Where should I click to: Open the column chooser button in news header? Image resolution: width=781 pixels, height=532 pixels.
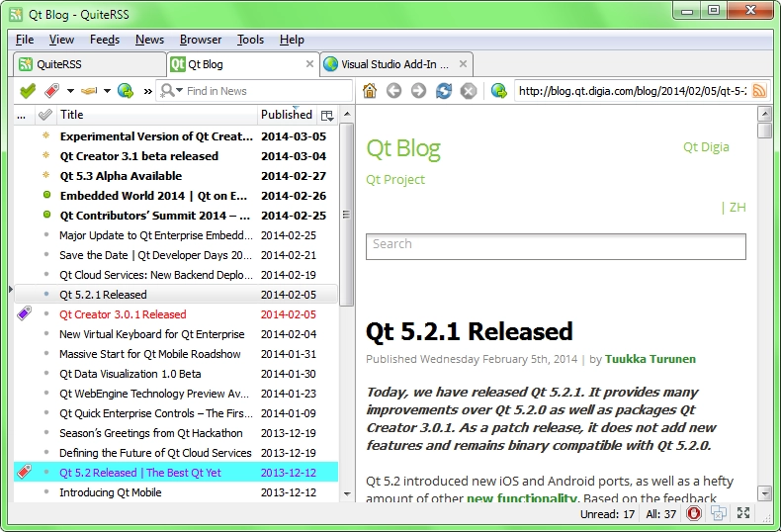(x=327, y=116)
